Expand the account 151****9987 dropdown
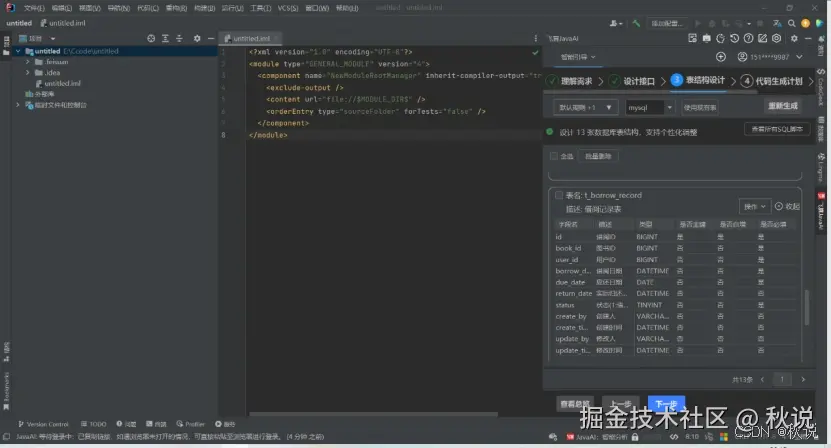831x448 pixels. [x=799, y=57]
